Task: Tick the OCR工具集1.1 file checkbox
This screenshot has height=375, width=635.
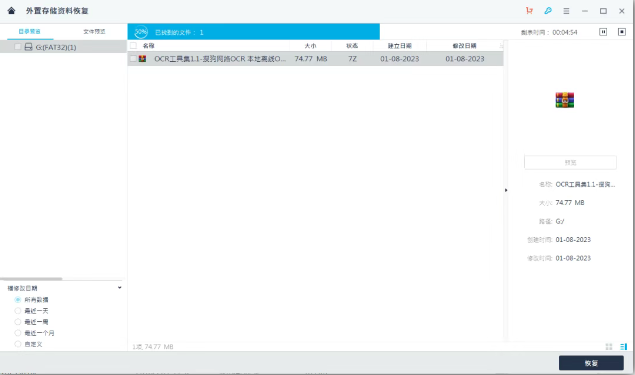Action: pos(133,59)
